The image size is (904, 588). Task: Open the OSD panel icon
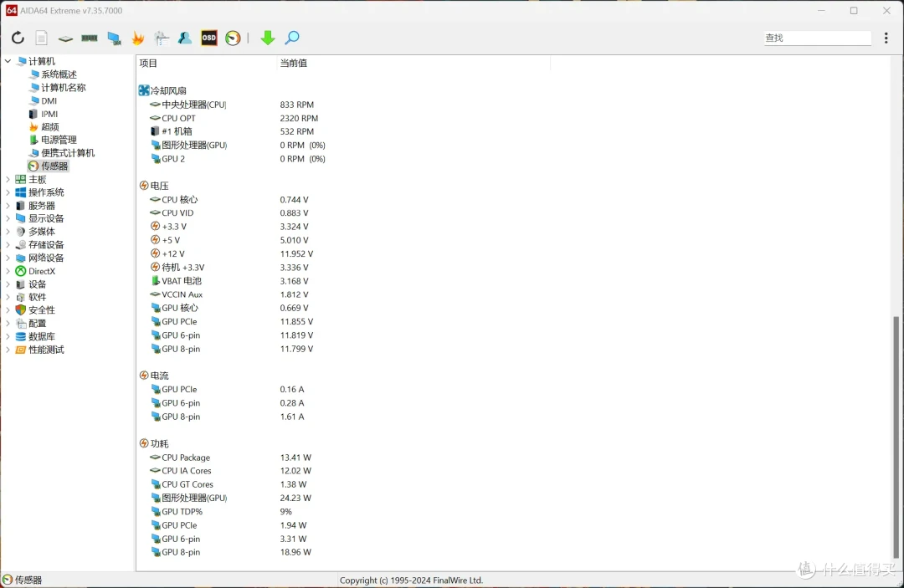click(x=209, y=38)
